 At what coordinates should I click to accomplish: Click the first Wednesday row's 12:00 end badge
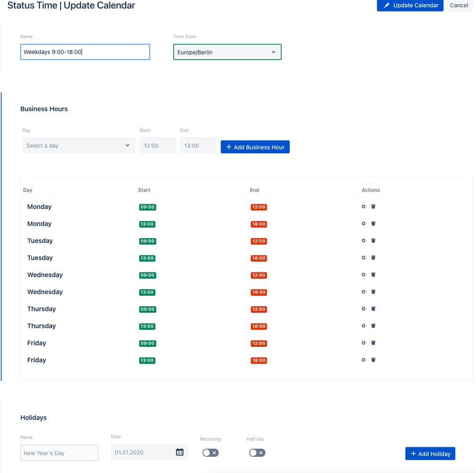[x=259, y=275]
